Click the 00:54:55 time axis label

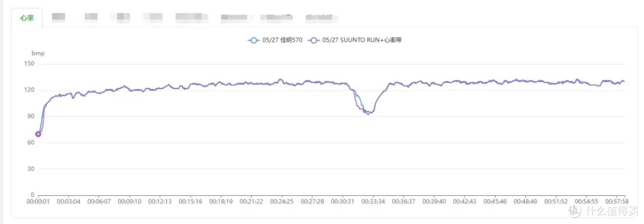click(x=586, y=202)
